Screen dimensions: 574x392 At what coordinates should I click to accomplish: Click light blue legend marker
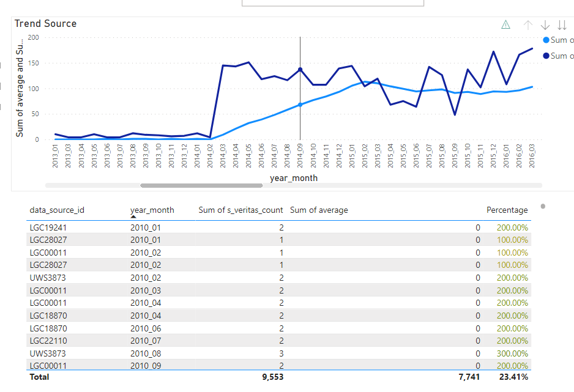pyautogui.click(x=546, y=40)
